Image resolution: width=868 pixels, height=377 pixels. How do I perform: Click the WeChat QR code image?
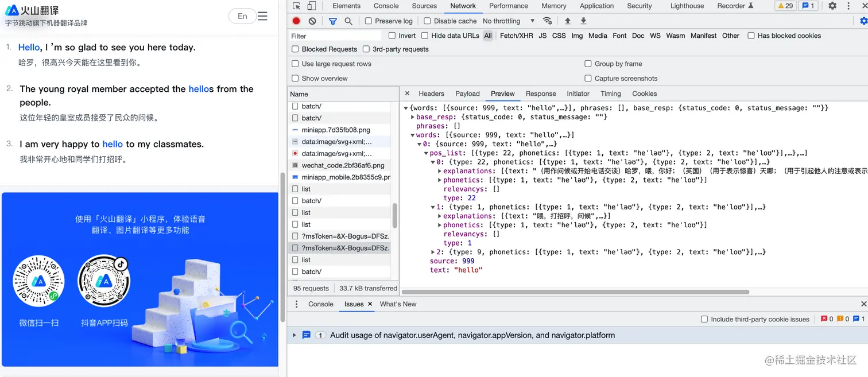pyautogui.click(x=38, y=281)
